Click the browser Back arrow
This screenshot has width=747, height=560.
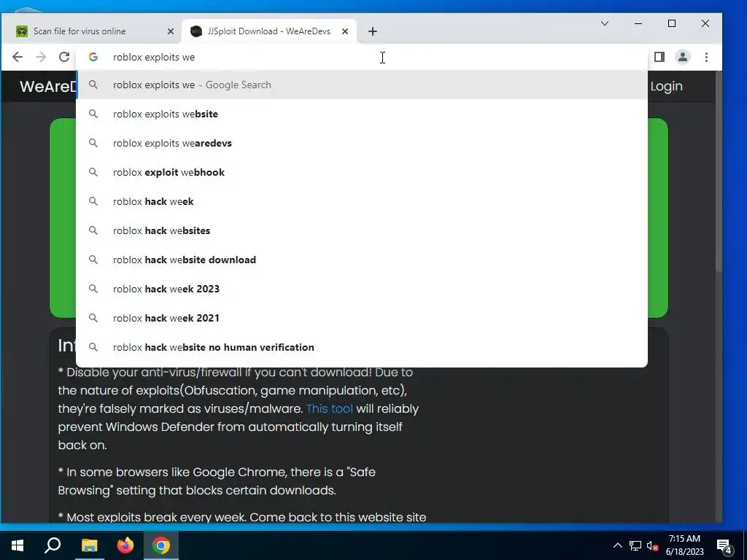[x=18, y=57]
